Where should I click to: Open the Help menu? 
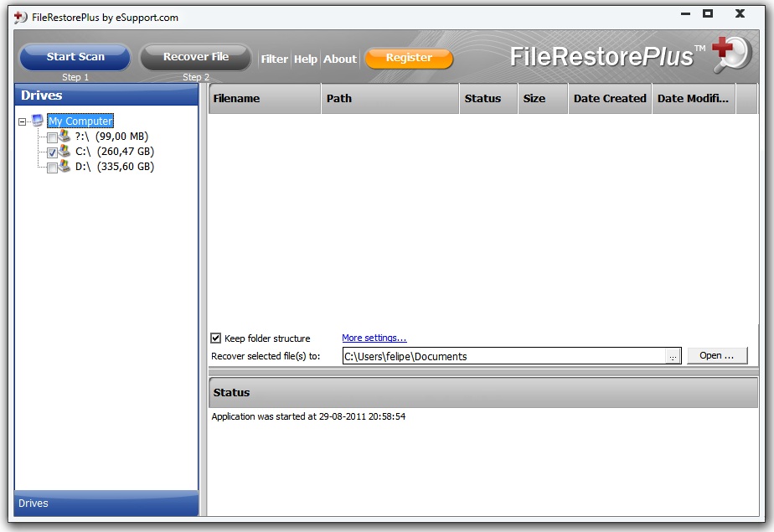306,59
